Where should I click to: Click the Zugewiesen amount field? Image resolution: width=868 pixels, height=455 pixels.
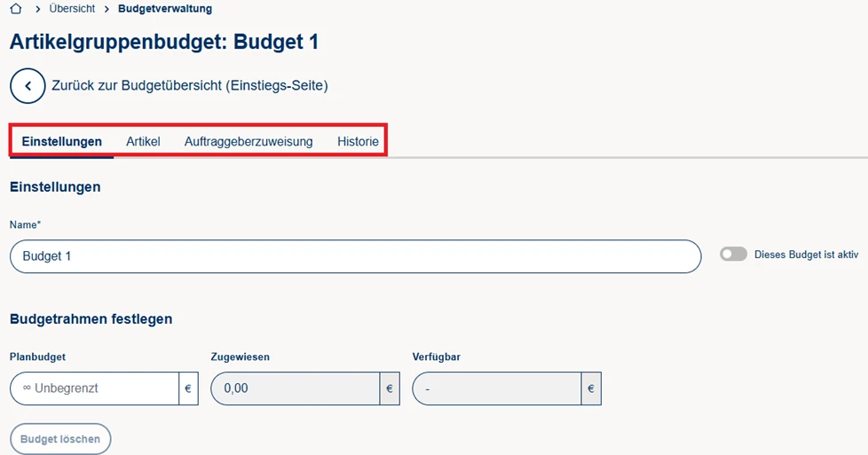tap(295, 388)
